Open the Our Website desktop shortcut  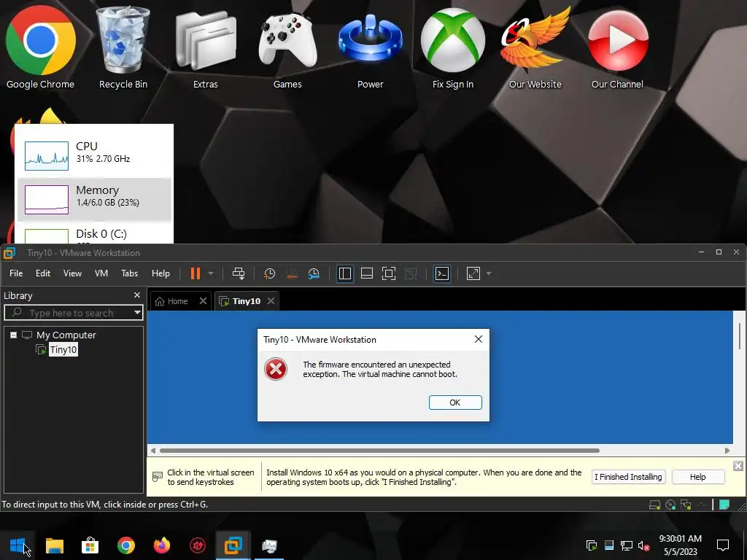(x=535, y=47)
